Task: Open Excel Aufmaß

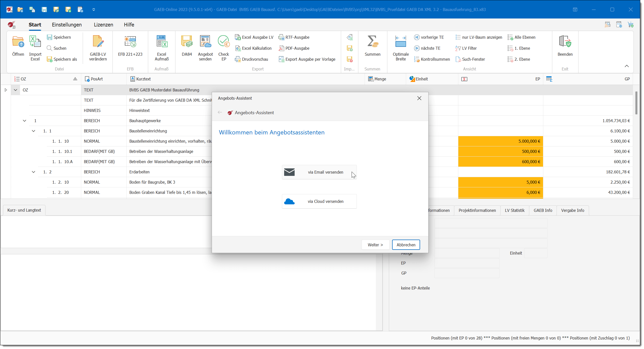Action: pos(161,47)
